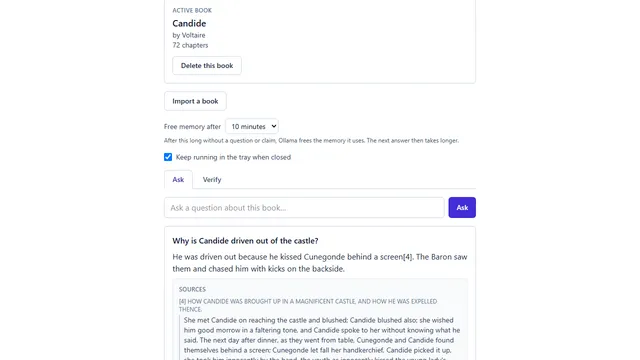Screen dimensions: 640x360
Task: Select the Ask tab
Action: [x=178, y=180]
